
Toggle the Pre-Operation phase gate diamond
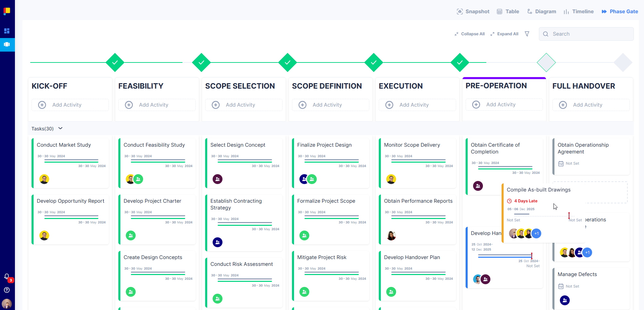(546, 62)
